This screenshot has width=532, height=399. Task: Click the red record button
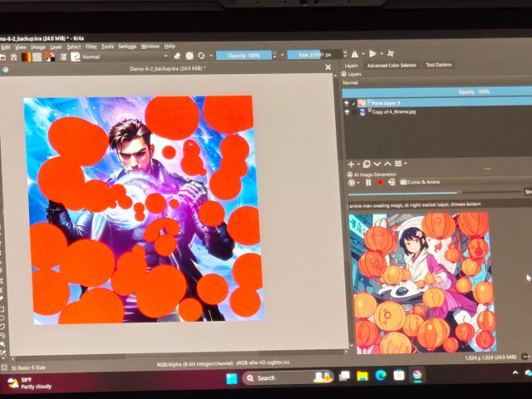pos(380,183)
